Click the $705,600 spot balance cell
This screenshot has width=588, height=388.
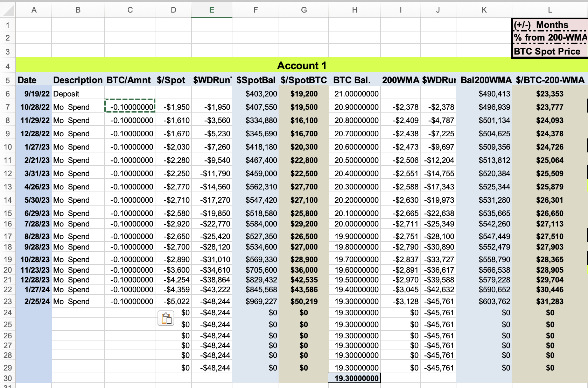[x=255, y=270]
